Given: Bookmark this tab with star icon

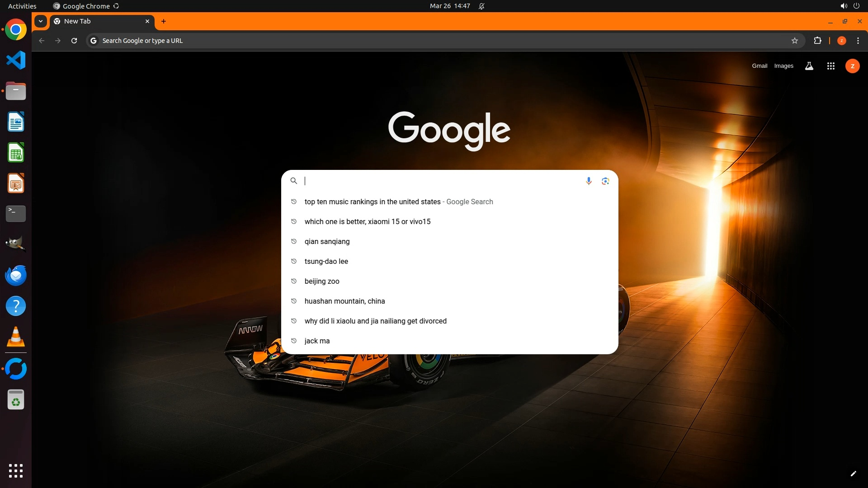Looking at the screenshot, I should (x=794, y=41).
